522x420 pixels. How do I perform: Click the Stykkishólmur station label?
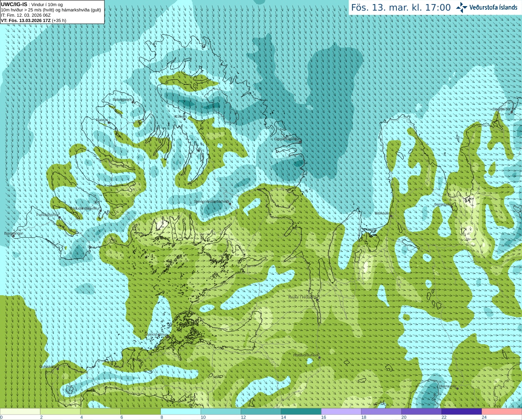coord(156,334)
